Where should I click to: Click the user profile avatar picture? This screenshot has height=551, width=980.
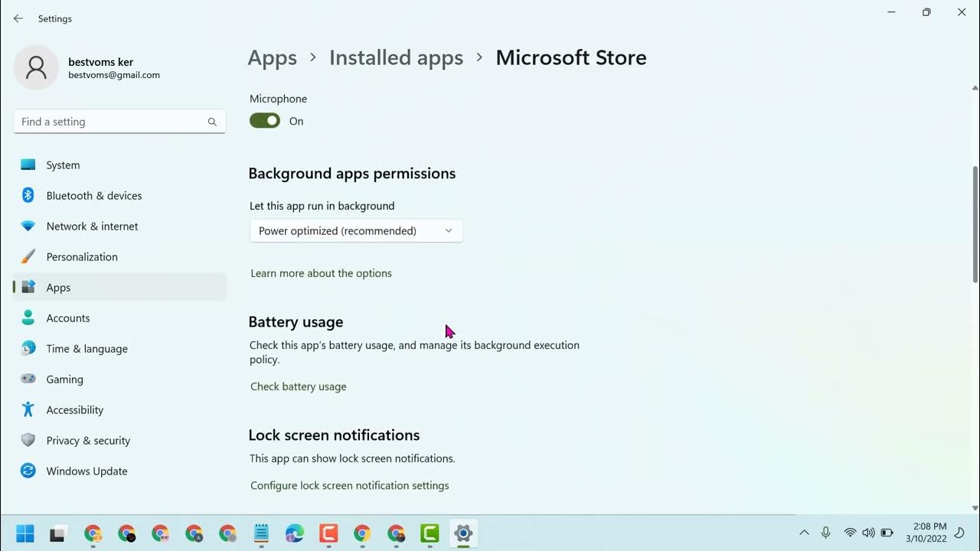click(x=36, y=67)
